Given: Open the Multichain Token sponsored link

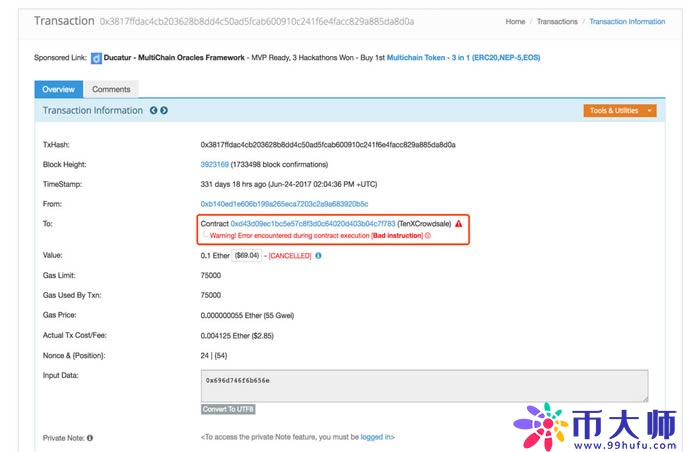Looking at the screenshot, I should point(463,58).
